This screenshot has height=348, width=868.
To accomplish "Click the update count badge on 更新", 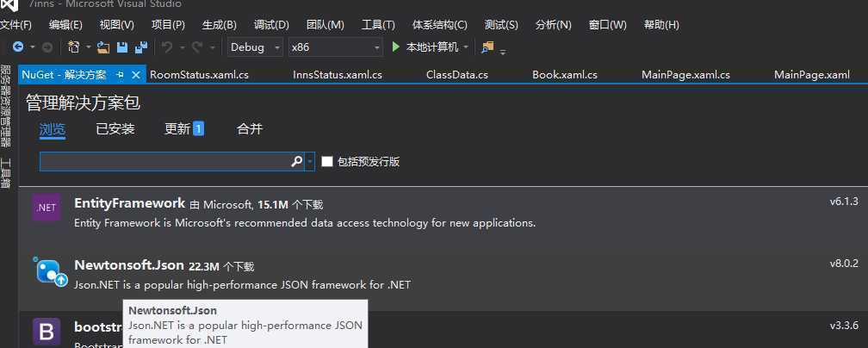I will pyautogui.click(x=198, y=129).
